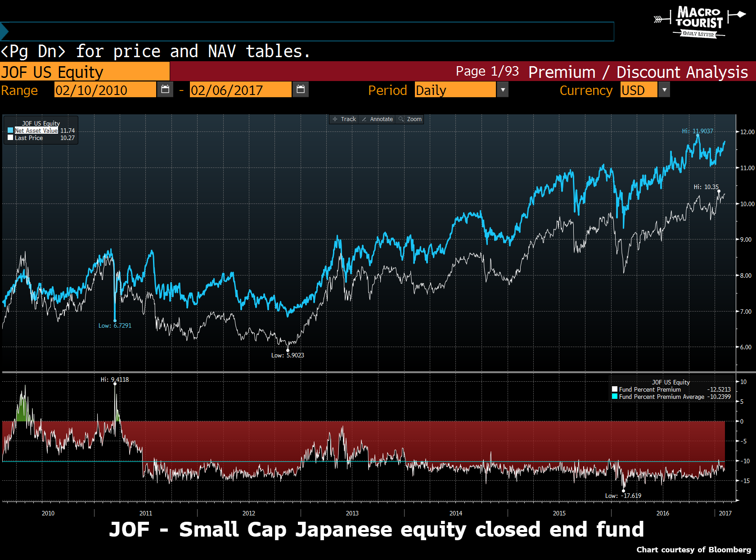Click the Track crosshair icon
Screen dimensions: 756x560
click(335, 119)
